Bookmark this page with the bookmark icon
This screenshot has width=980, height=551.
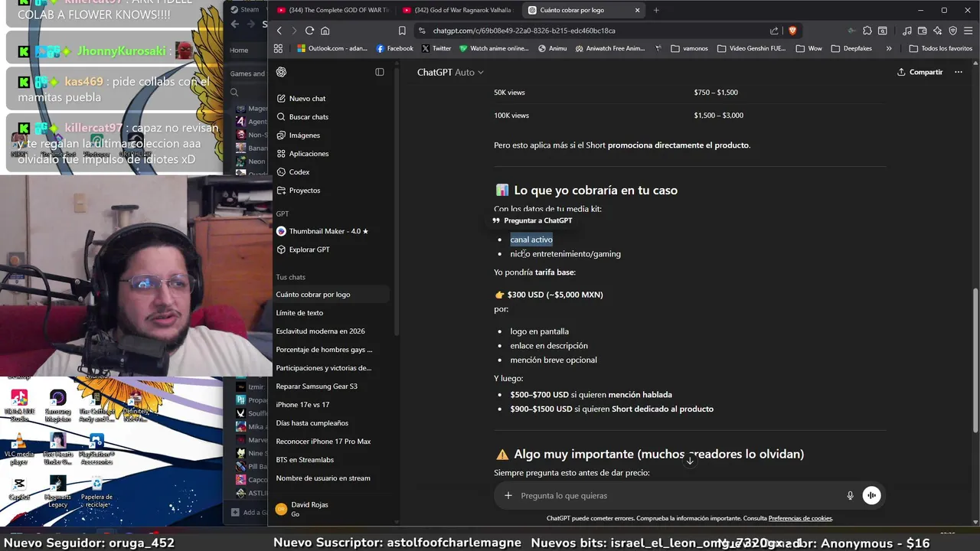(402, 31)
